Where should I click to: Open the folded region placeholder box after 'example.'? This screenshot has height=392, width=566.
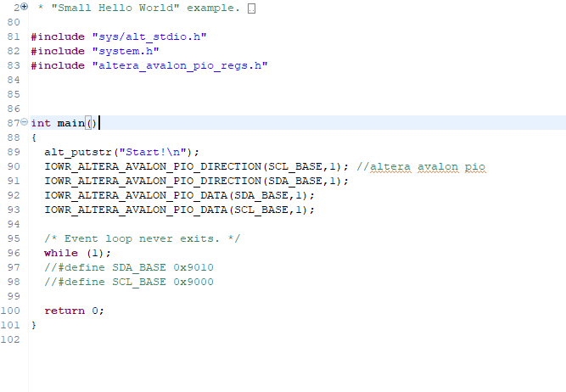(251, 8)
